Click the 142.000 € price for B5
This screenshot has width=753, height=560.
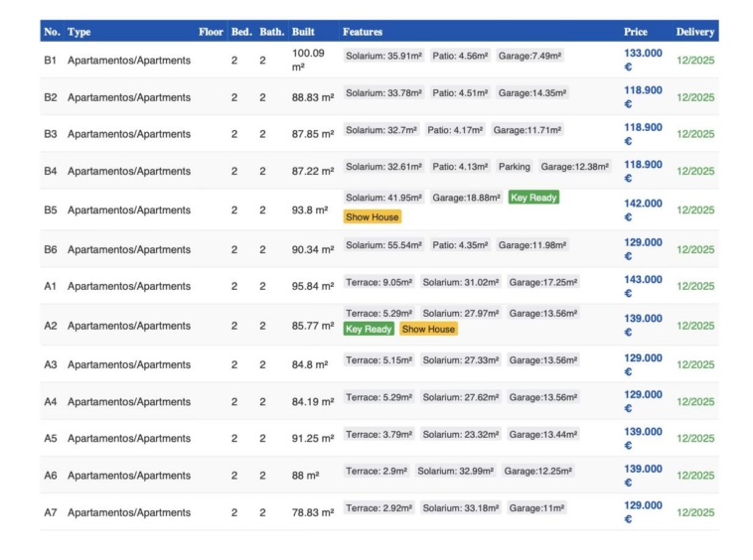tap(643, 210)
